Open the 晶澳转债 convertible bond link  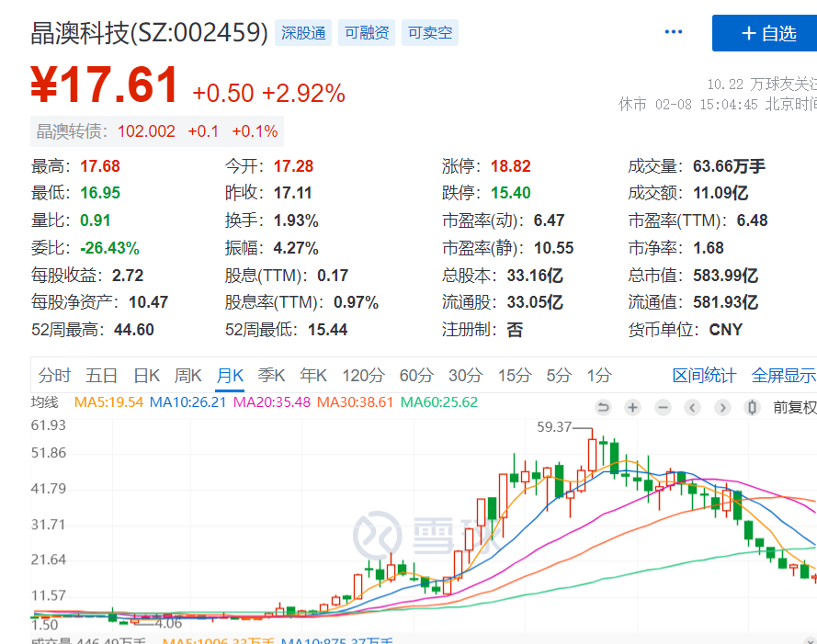[157, 131]
